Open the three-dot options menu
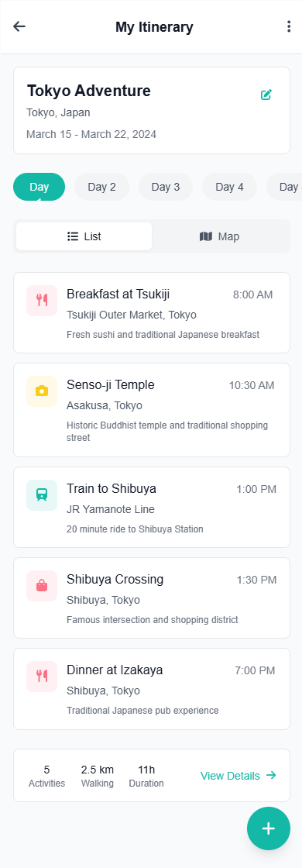This screenshot has height=868, width=302. point(288,26)
